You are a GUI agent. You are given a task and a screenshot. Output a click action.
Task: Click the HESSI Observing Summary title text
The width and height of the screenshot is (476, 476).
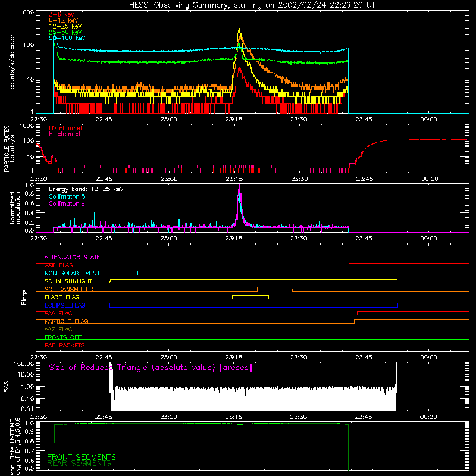(x=252, y=5)
